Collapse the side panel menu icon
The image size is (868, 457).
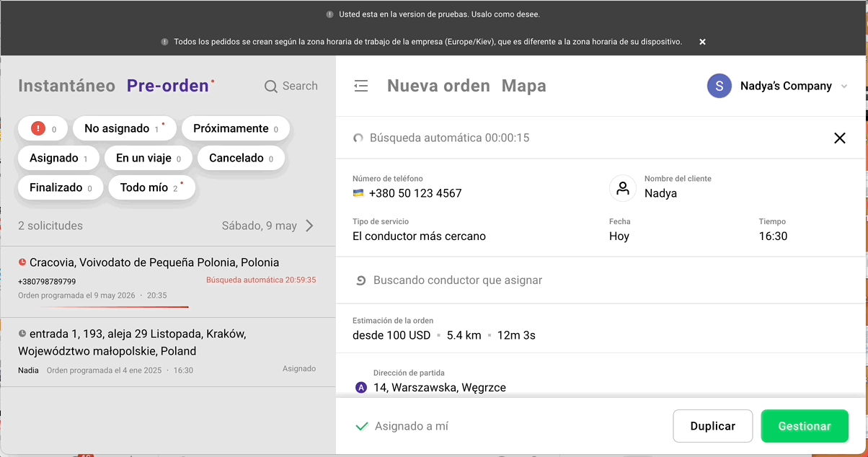click(x=361, y=86)
